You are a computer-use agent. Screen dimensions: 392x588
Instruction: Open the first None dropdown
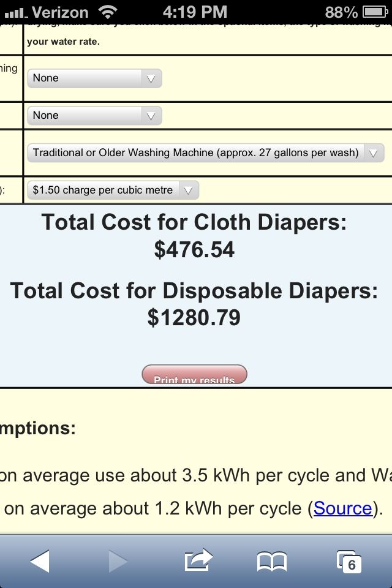click(x=94, y=78)
